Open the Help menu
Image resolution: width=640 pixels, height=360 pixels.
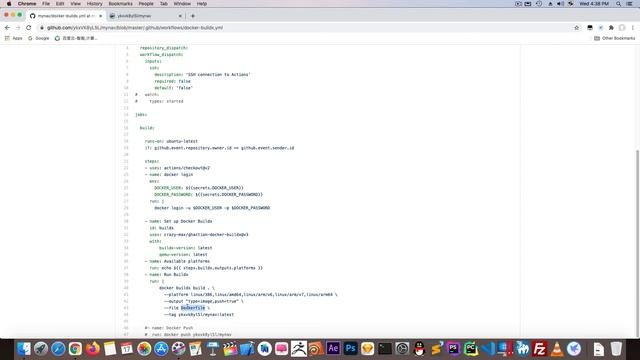pyautogui.click(x=202, y=4)
